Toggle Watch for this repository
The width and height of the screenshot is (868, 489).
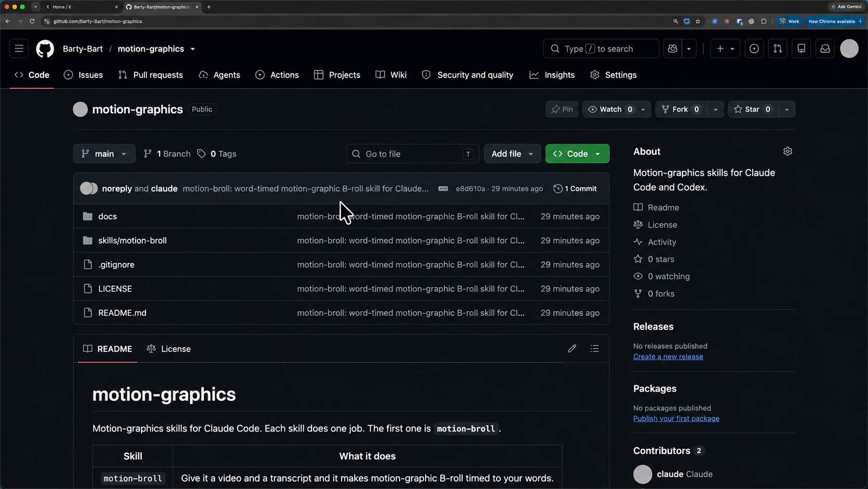point(609,109)
